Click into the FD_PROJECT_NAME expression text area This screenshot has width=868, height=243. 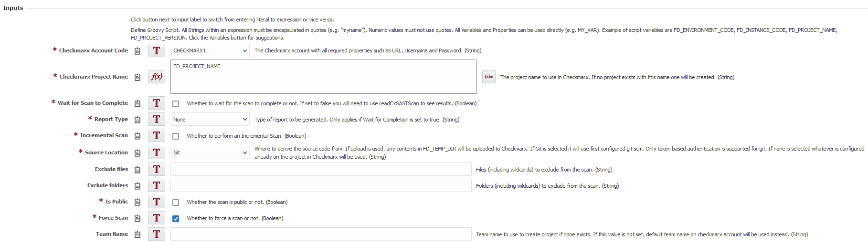(x=324, y=77)
